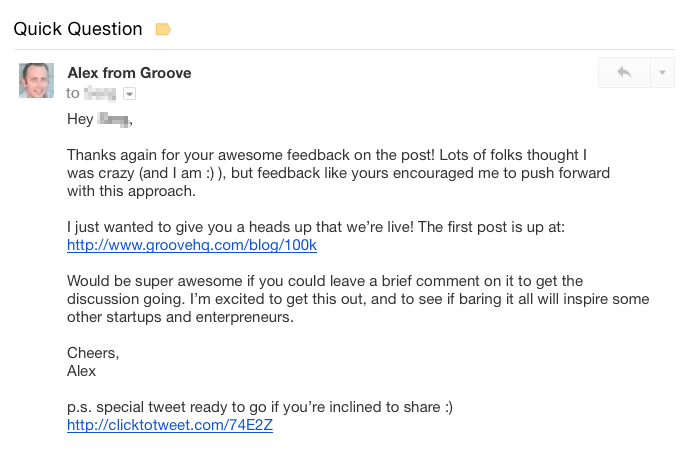This screenshot has width=690, height=450.
Task: Open the clicktotweet.com/74E2Z link
Action: 170,425
